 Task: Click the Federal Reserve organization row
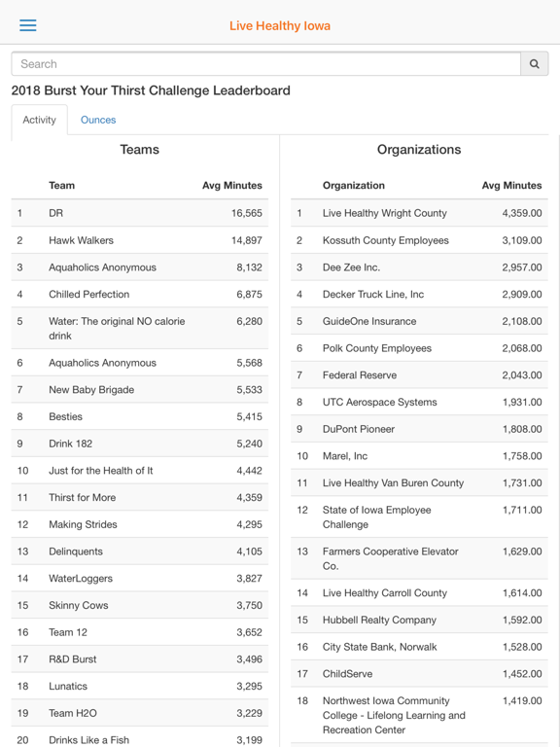click(x=419, y=374)
